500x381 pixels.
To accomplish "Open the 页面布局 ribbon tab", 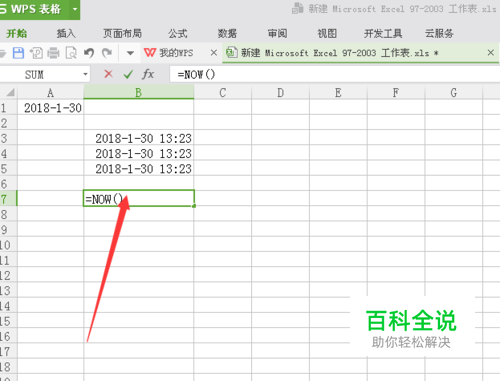I will (122, 33).
